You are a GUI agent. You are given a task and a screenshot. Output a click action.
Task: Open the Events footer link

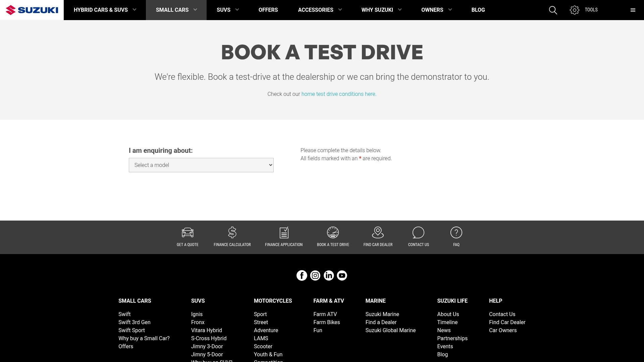coord(445,347)
